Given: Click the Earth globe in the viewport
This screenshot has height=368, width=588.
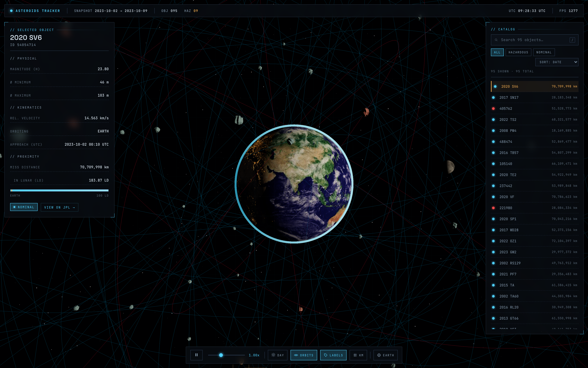Looking at the screenshot, I should tap(294, 184).
